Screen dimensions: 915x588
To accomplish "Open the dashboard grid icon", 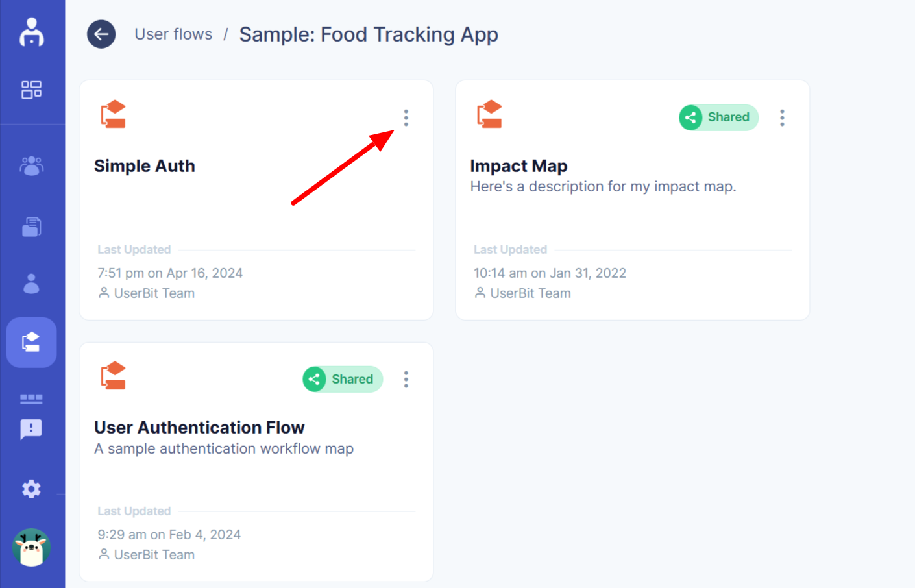I will click(x=31, y=90).
